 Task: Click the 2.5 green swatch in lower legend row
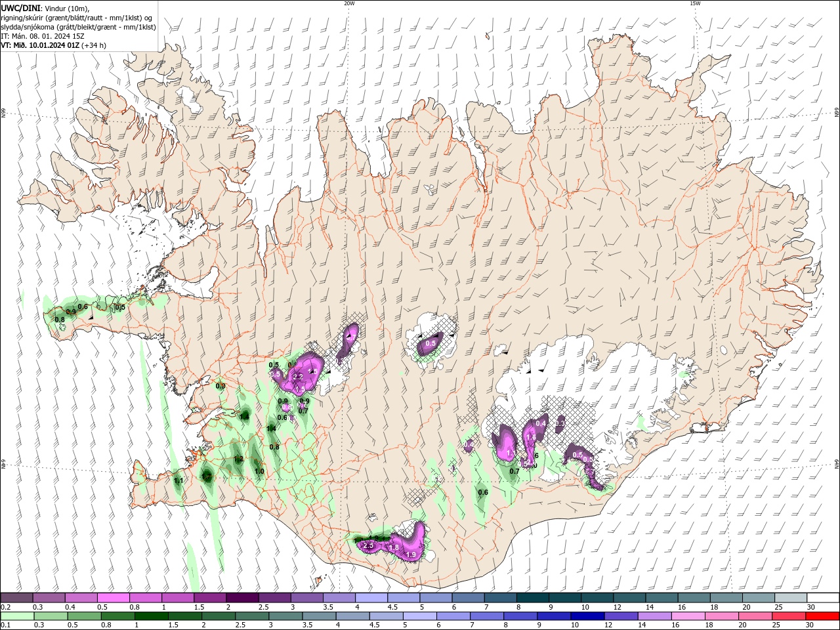click(252, 616)
